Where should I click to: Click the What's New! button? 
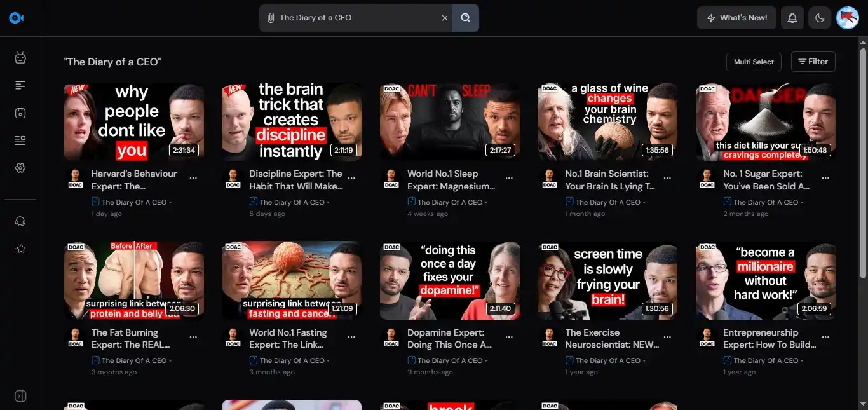pyautogui.click(x=736, y=18)
